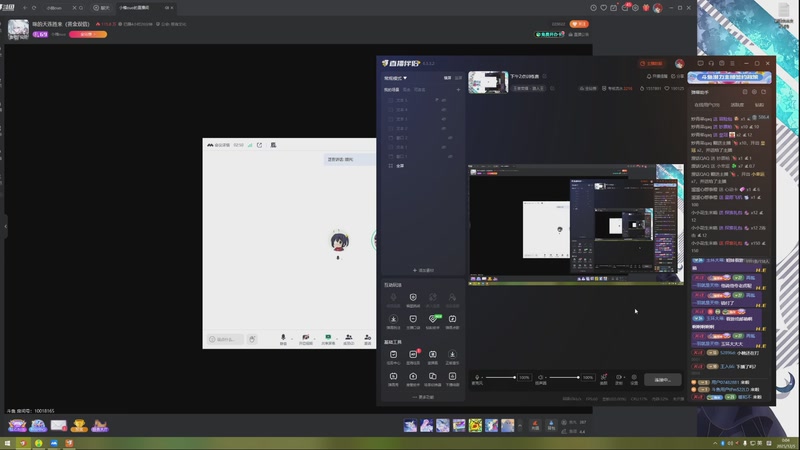Screen dimensions: 800x450
Task: Open last tool in second interactive row
Action: (x=452, y=321)
